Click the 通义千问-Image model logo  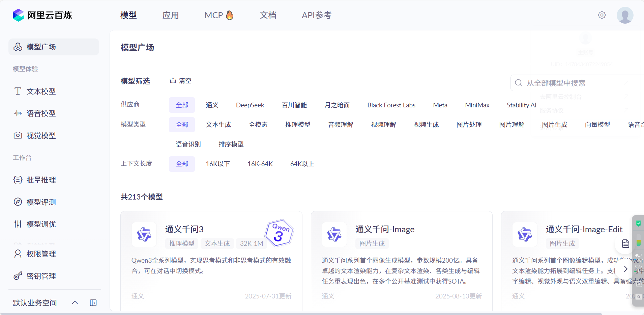coord(334,234)
